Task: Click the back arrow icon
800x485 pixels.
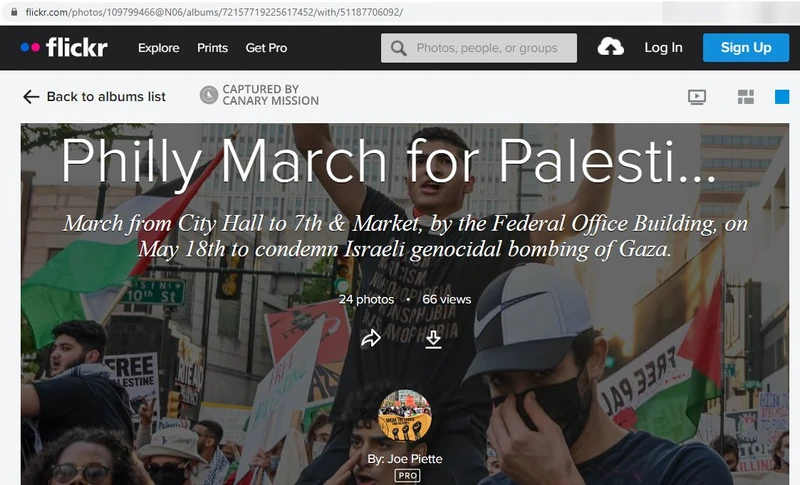Action: click(31, 97)
